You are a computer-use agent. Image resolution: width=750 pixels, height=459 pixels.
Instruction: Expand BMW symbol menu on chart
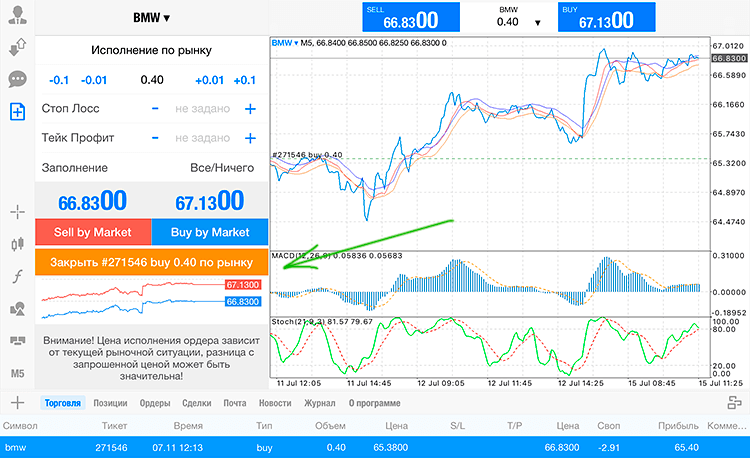tap(285, 43)
